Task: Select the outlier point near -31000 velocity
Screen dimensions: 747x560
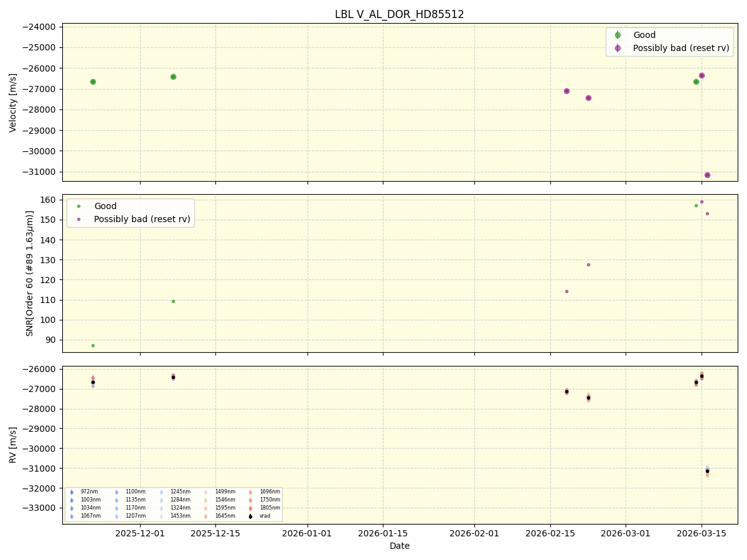Action: point(707,175)
